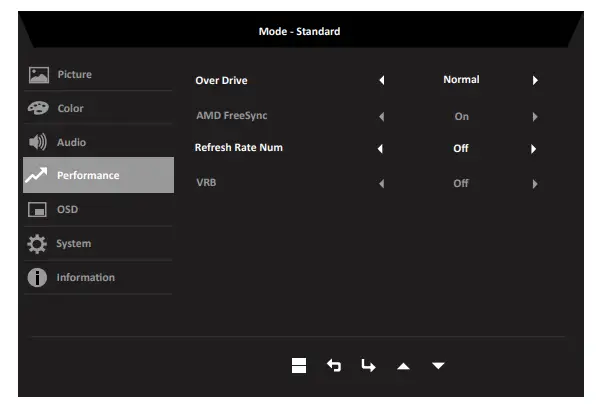Screen dimensions: 601x413
Task: Click VRB right arrow
Action: [x=535, y=184]
